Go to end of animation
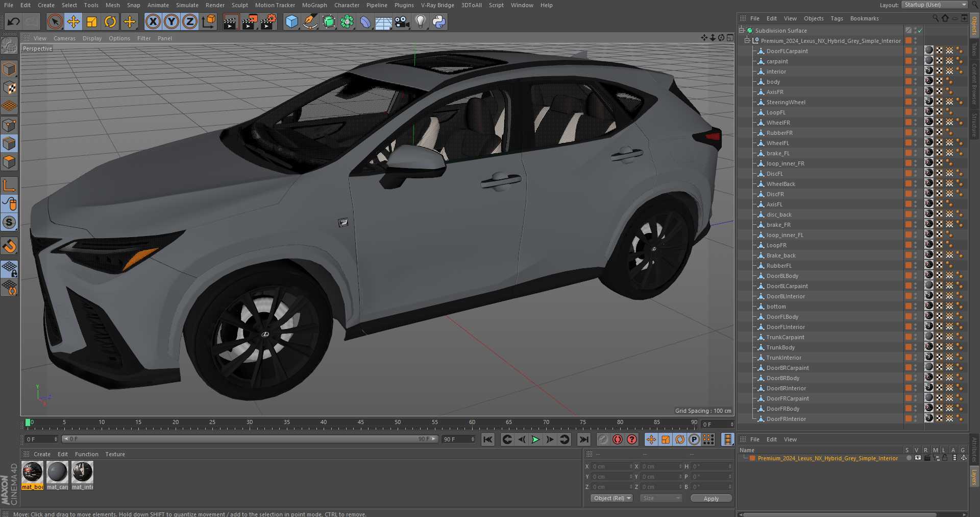The image size is (980, 517). point(584,439)
